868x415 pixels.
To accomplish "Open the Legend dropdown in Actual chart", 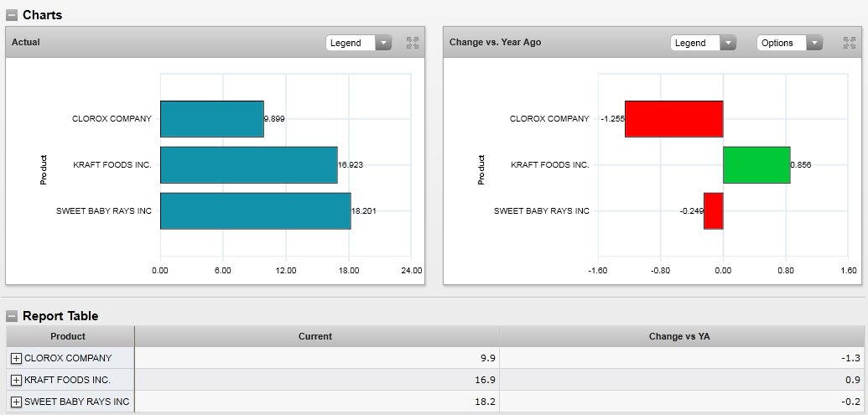I will pos(359,43).
